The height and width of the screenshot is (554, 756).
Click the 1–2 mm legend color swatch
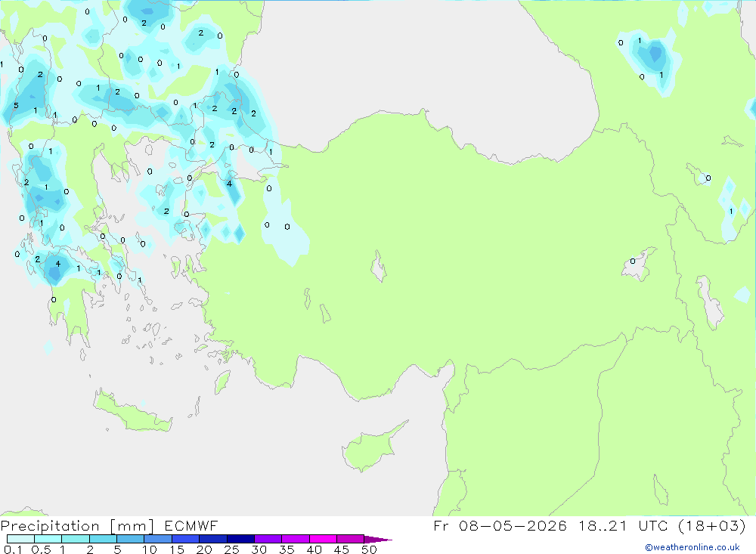(76, 539)
